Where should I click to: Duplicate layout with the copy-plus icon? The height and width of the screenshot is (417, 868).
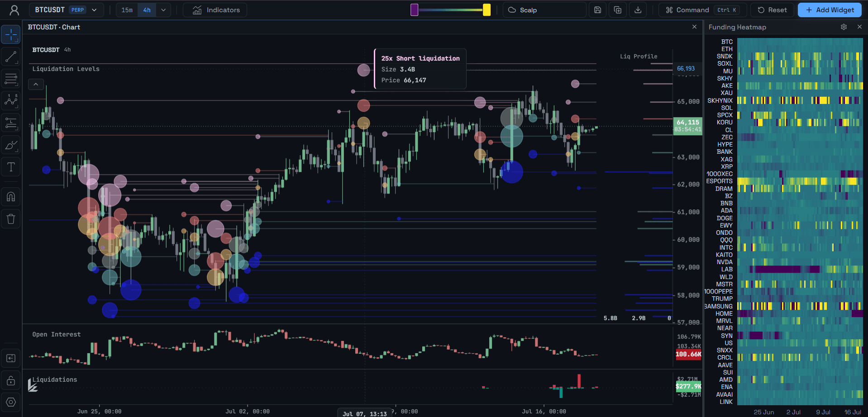pyautogui.click(x=618, y=10)
